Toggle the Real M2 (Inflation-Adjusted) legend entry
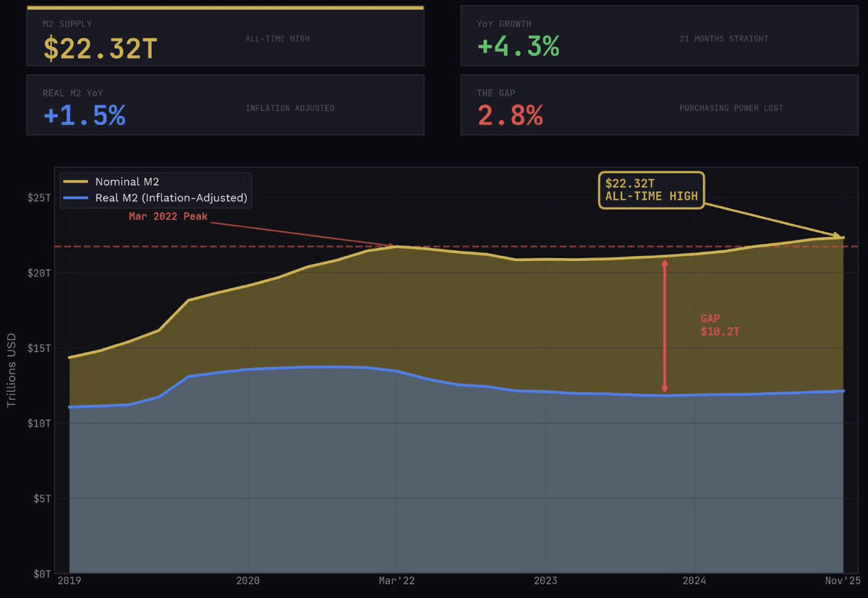The image size is (868, 598). click(171, 197)
